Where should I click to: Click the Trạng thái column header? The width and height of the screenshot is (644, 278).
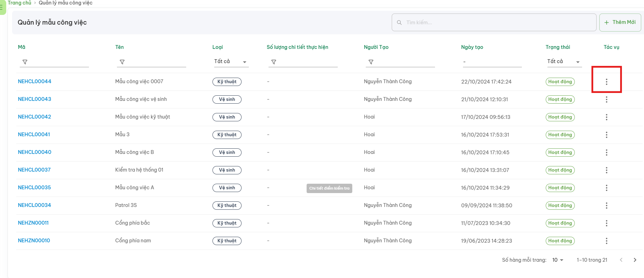point(558,47)
